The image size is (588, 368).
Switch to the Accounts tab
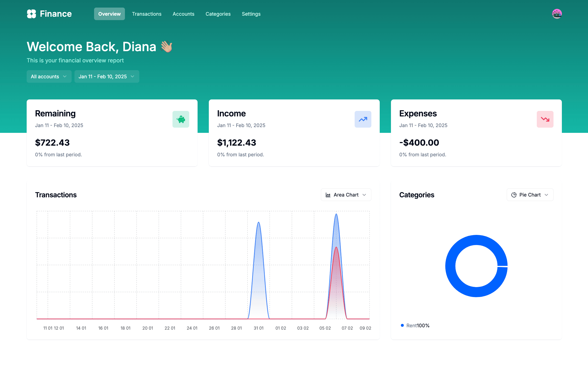pos(183,14)
